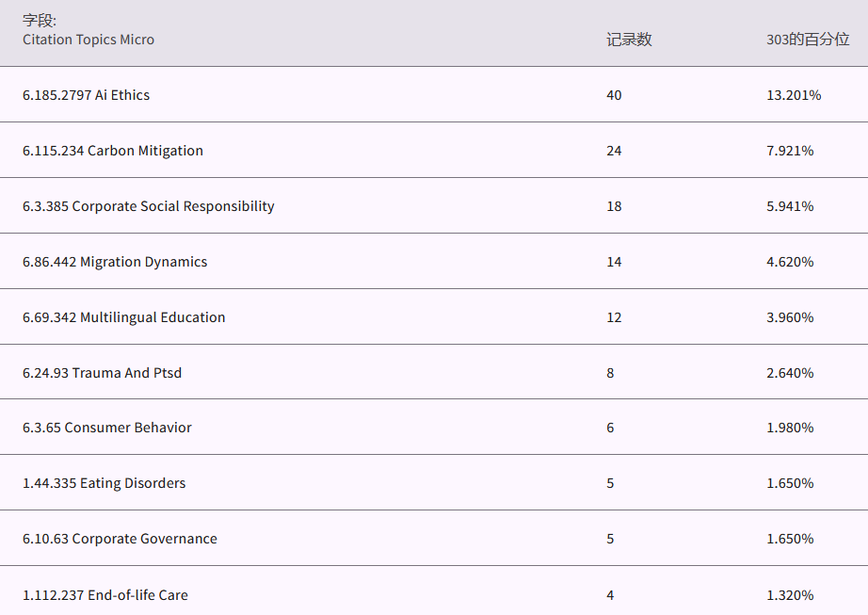Select the End-of-life Care topic
Screen dimensions: 868x615
pos(105,595)
